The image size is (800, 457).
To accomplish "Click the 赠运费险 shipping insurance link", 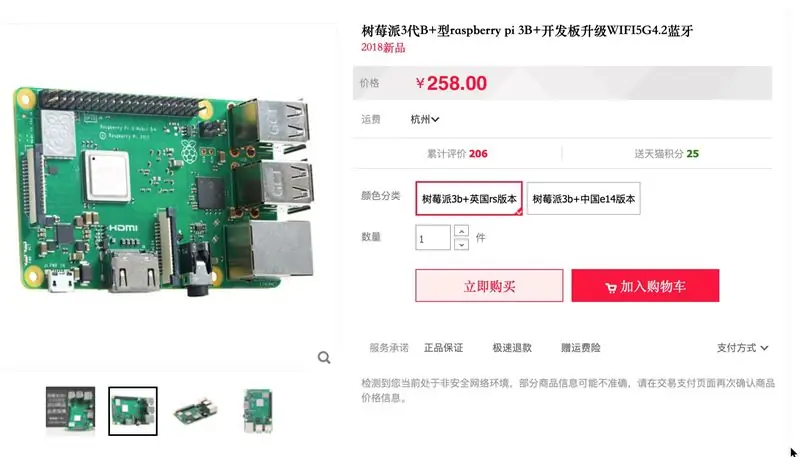I will 581,348.
